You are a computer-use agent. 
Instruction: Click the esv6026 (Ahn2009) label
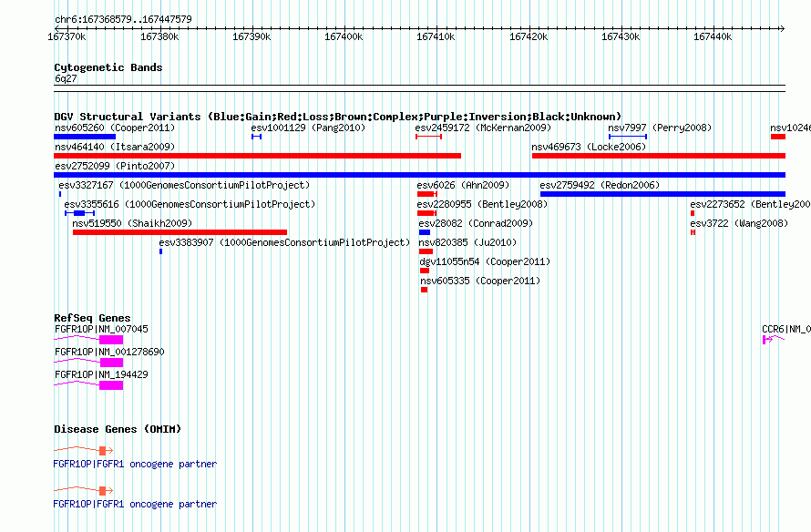click(463, 185)
